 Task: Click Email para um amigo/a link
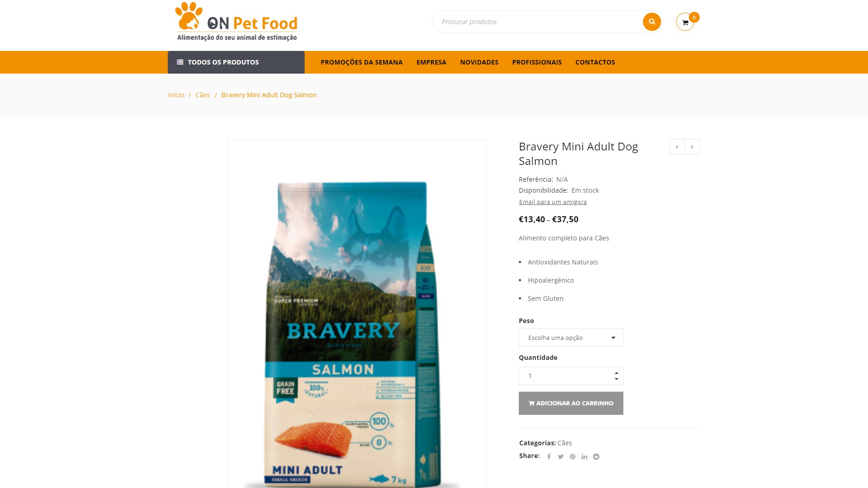tap(553, 202)
